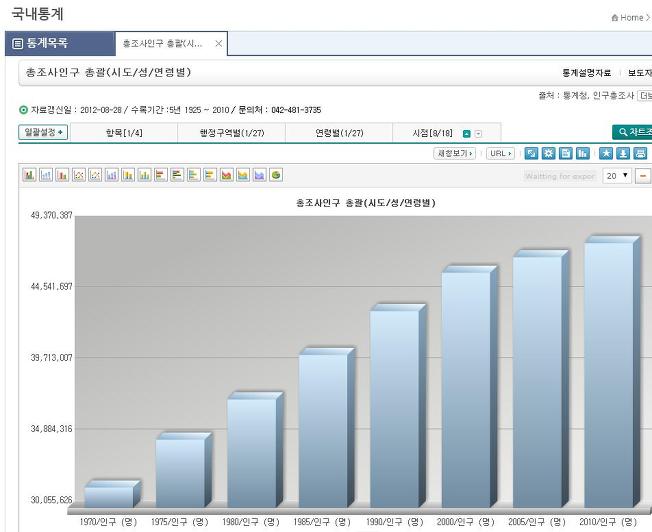The image size is (652, 532).
Task: Expand the URL button
Action: click(x=500, y=153)
